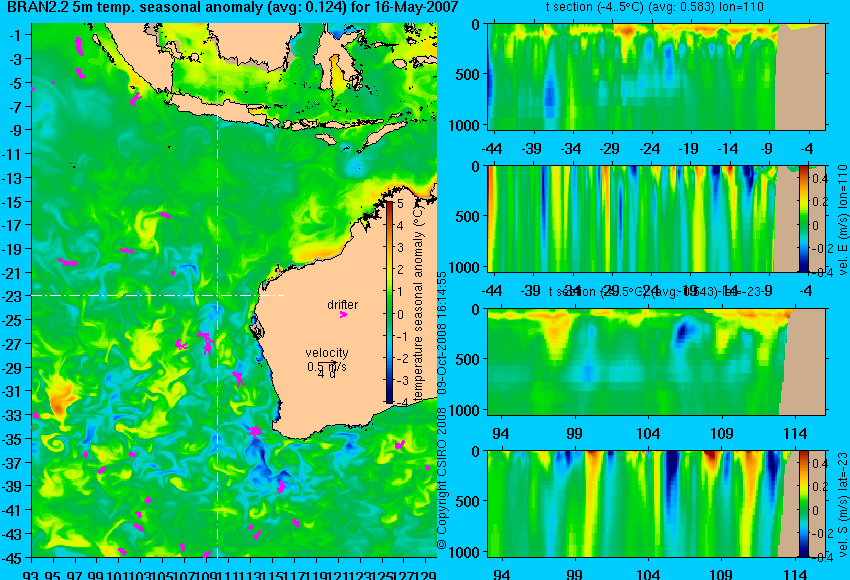Click the 't section (-4..5°C) lon=110' title

654,7
